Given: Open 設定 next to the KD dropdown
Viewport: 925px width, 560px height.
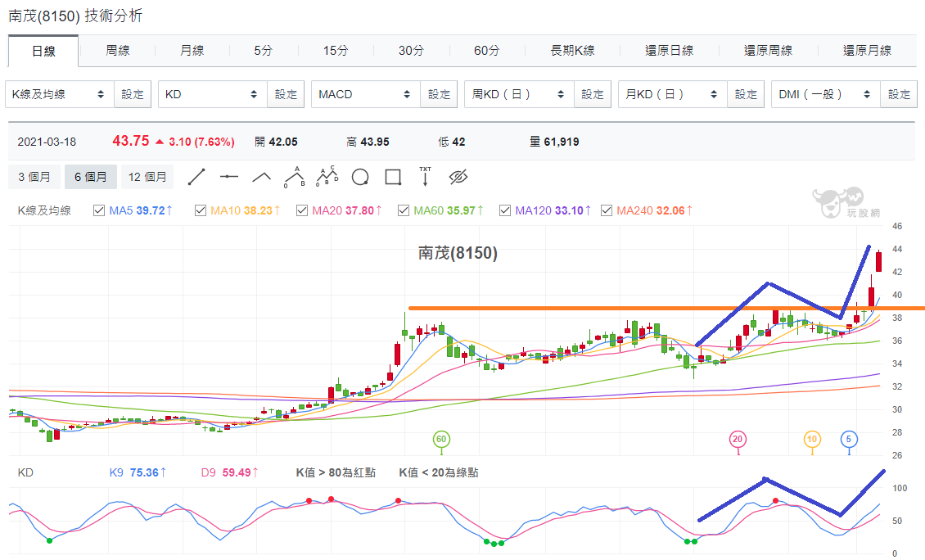Looking at the screenshot, I should (x=287, y=94).
